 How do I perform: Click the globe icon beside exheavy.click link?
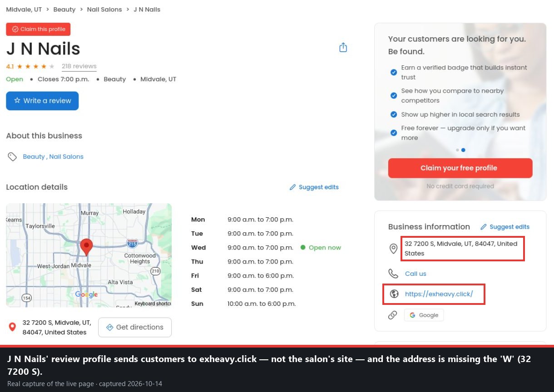394,294
